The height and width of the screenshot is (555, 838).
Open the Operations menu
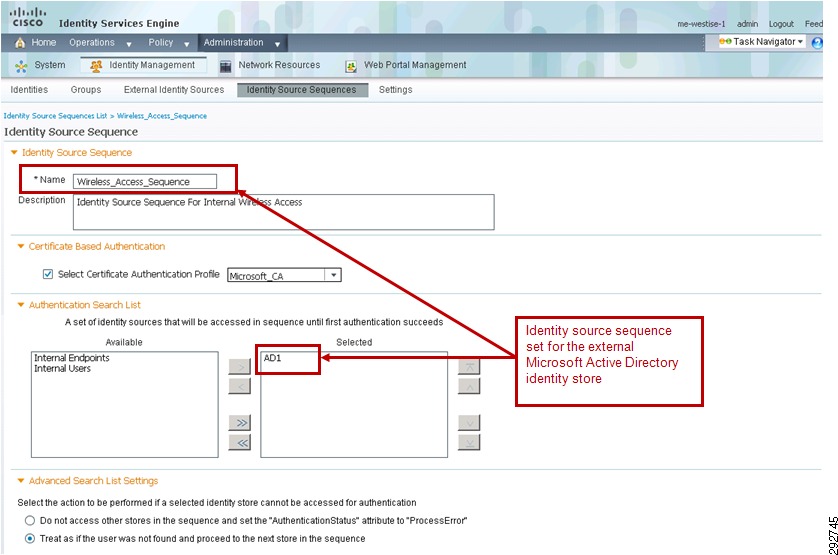coord(91,42)
